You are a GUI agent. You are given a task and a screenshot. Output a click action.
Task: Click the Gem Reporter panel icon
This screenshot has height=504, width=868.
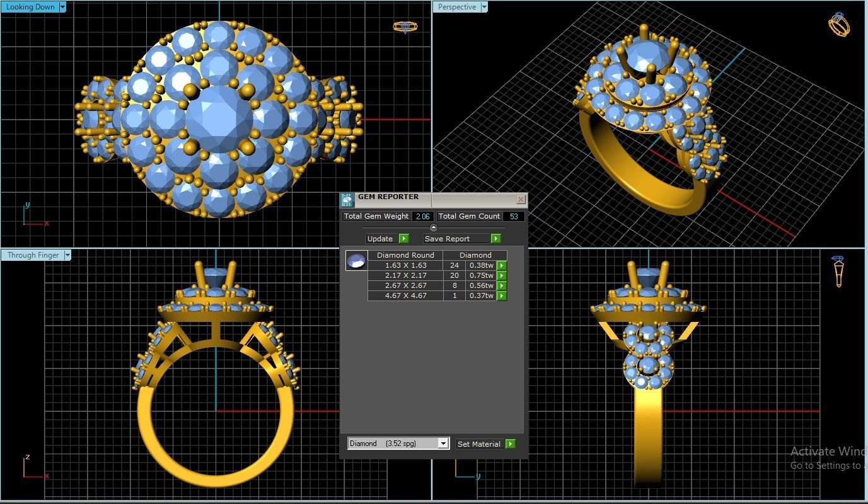(347, 200)
